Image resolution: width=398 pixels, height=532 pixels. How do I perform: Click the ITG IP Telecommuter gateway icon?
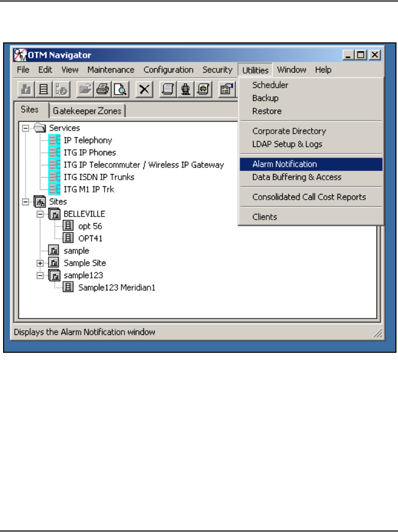coord(54,164)
